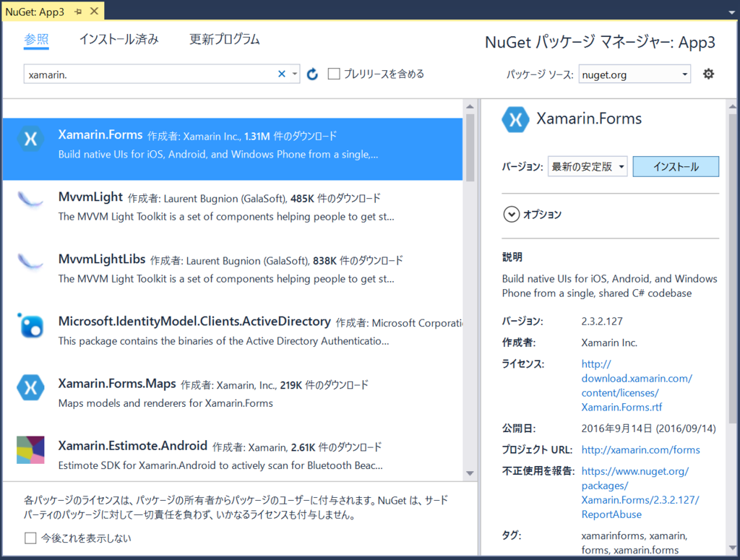
Task: Clear the search box with X icon
Action: click(282, 74)
